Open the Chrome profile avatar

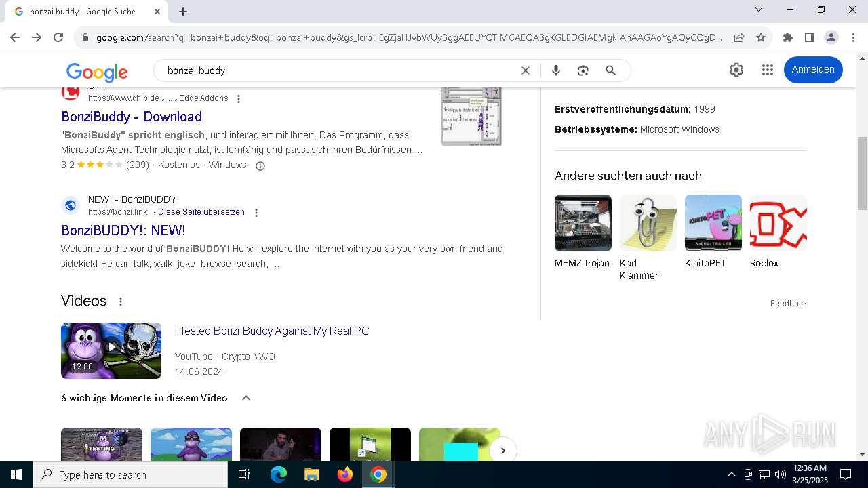[x=831, y=37]
